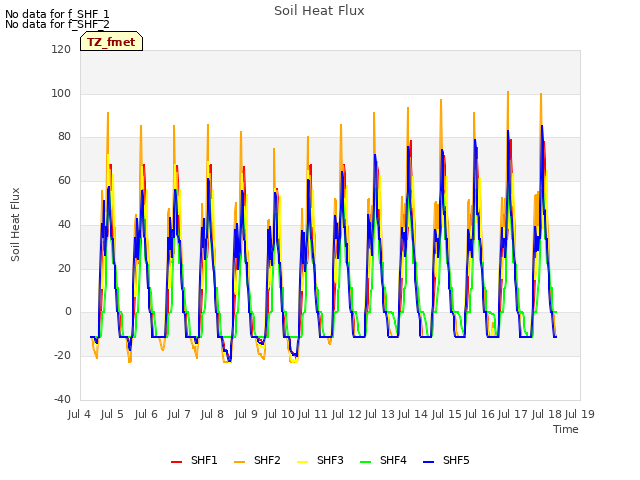The width and height of the screenshot is (640, 480).
Task: Click the orange SHF2 peak on Jul 5
Action: 108,113
